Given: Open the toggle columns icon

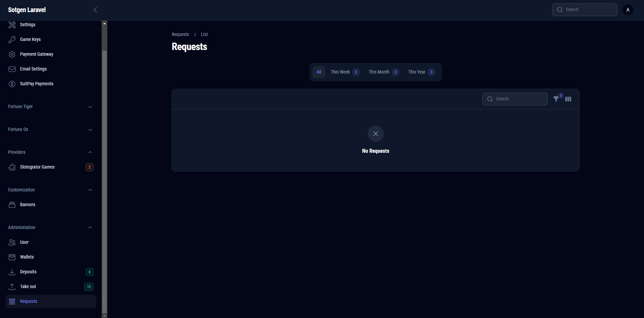Looking at the screenshot, I should 568,99.
